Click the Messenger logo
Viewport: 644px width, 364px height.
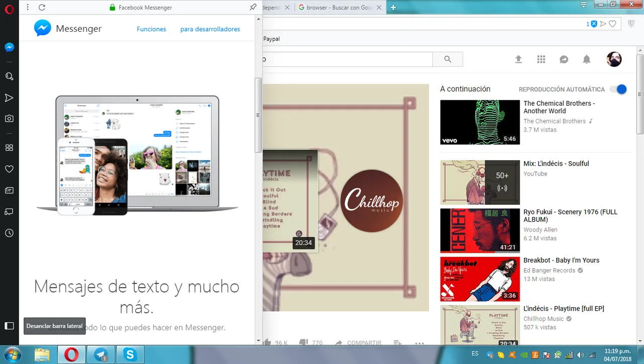[67, 29]
